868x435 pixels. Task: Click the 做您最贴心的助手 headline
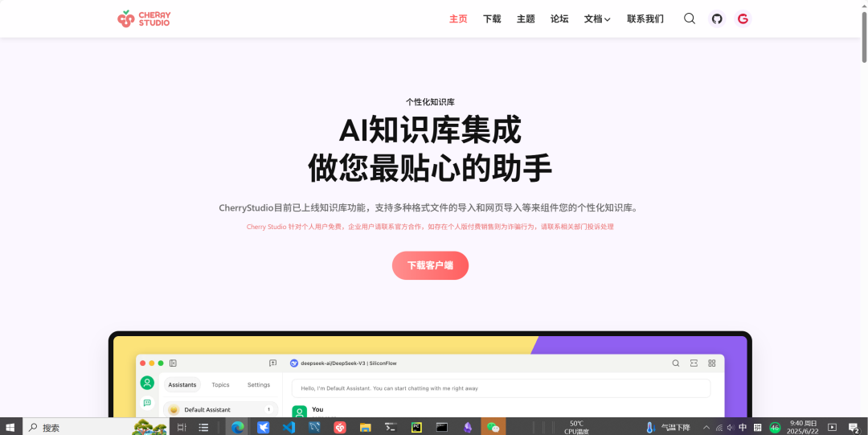(430, 169)
